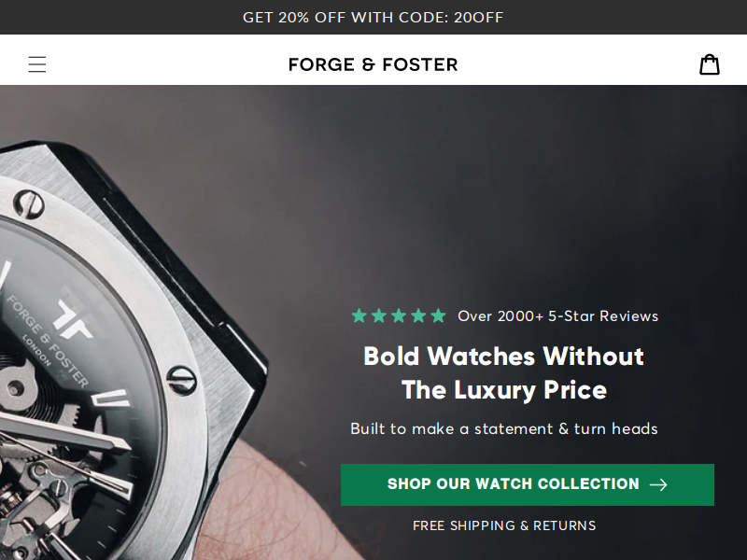Click the middle green review star
The image size is (747, 560).
(399, 315)
